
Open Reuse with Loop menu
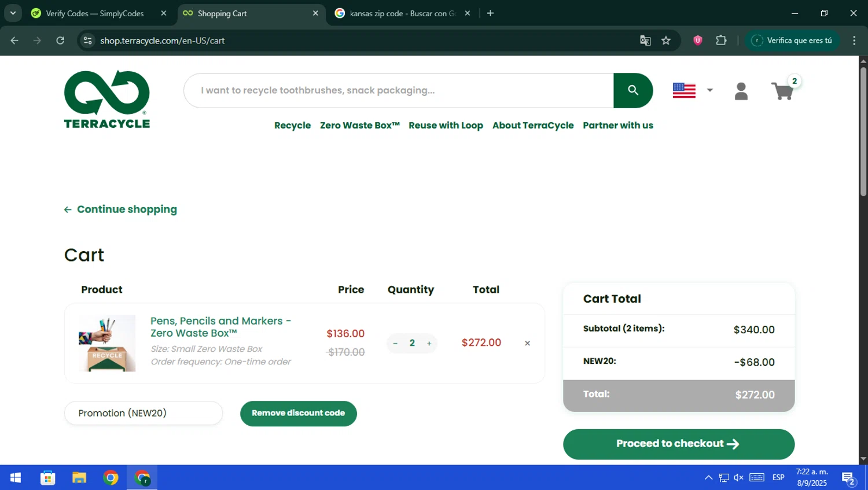click(446, 126)
